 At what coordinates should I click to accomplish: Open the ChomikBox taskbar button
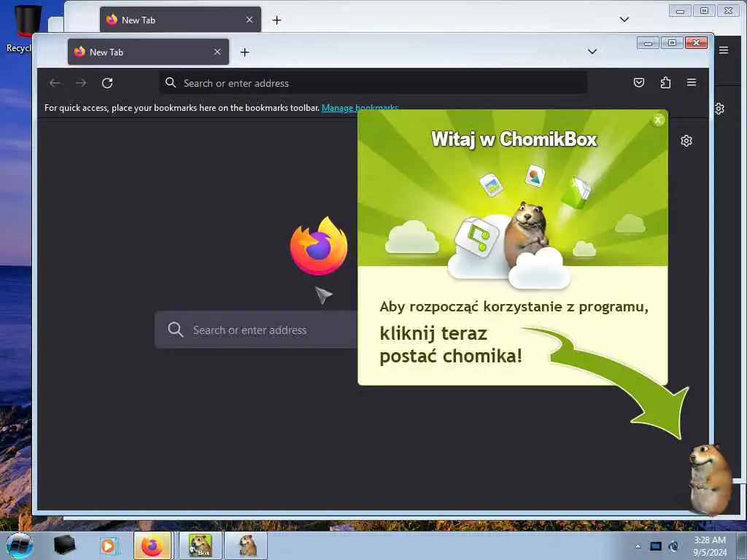(200, 545)
